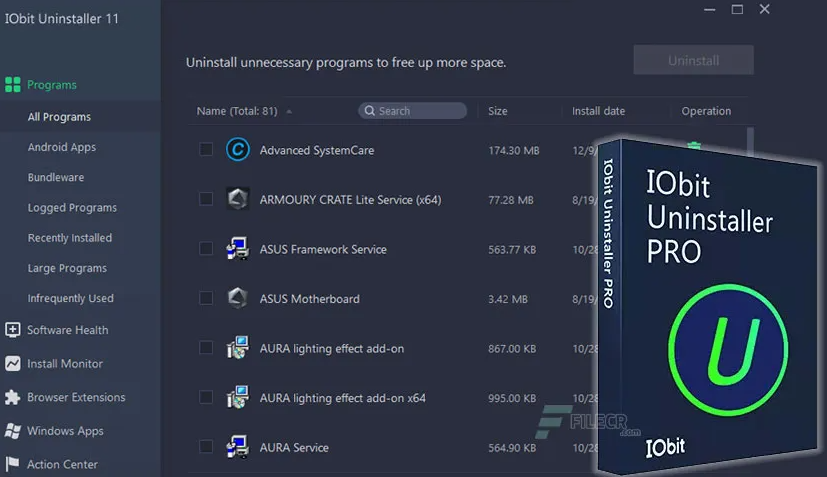Click the 77.28 MB size value

coord(511,200)
